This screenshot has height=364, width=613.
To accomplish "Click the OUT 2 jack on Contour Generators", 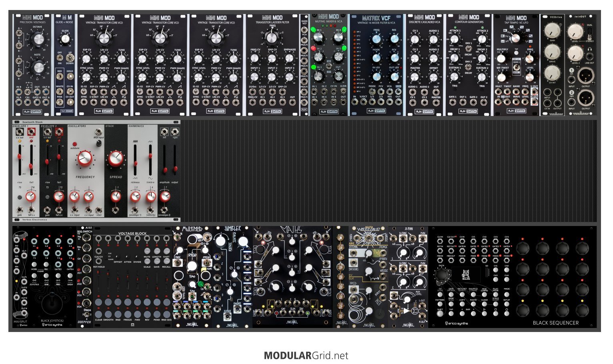I will pyautogui.click(x=483, y=102).
